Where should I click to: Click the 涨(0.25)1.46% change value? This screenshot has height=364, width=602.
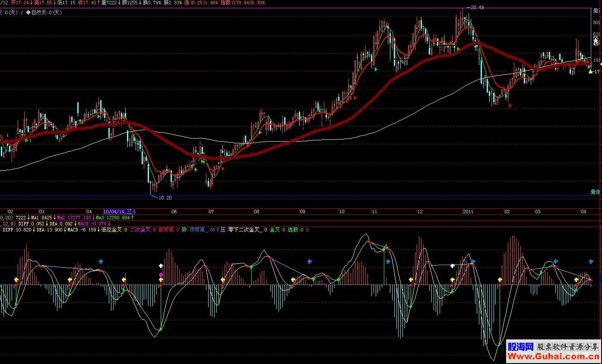point(201,3)
